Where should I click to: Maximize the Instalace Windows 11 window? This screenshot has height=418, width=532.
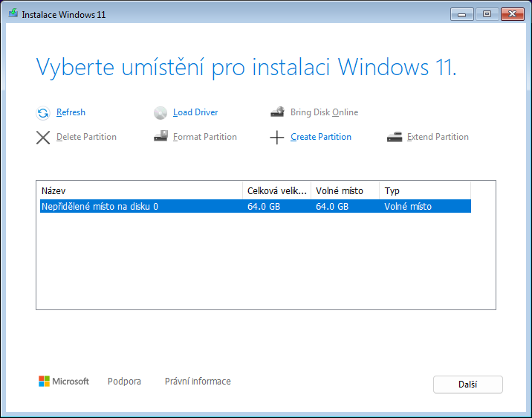point(487,14)
